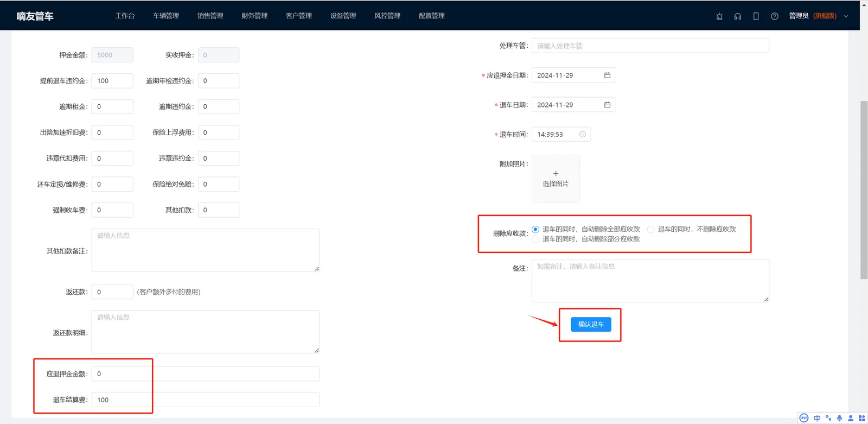Select 退车的同时，自动删除全部应收款 option
Image resolution: width=868 pixels, height=424 pixels.
coord(586,229)
